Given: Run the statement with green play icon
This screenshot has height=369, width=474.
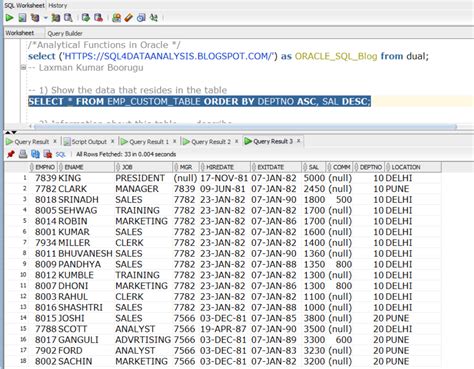Looking at the screenshot, I should pyautogui.click(x=9, y=18).
